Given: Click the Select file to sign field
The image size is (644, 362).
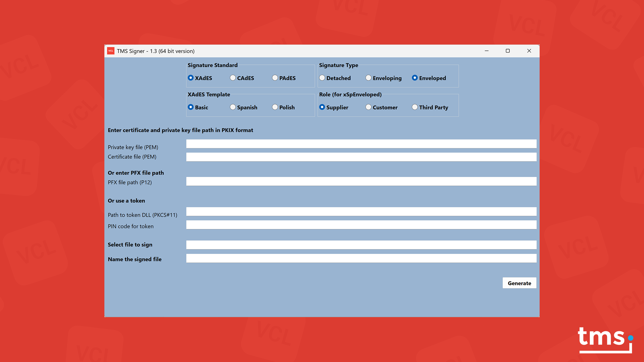Looking at the screenshot, I should [x=361, y=245].
